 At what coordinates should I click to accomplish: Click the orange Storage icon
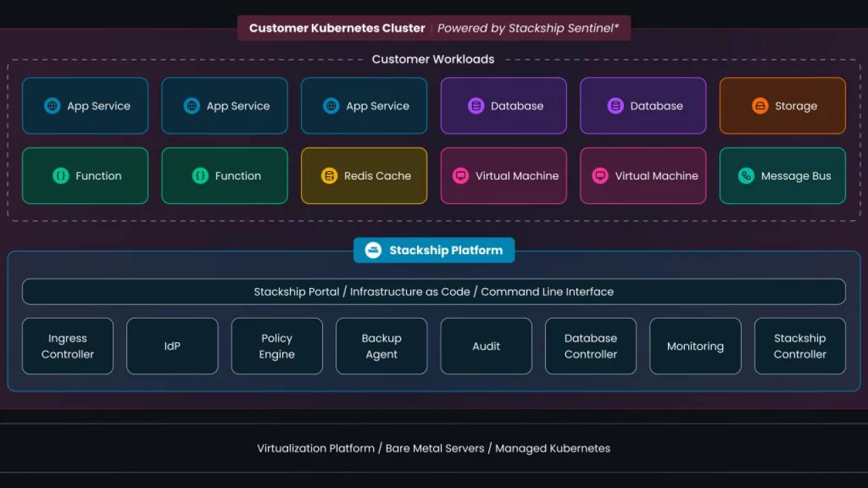click(760, 106)
